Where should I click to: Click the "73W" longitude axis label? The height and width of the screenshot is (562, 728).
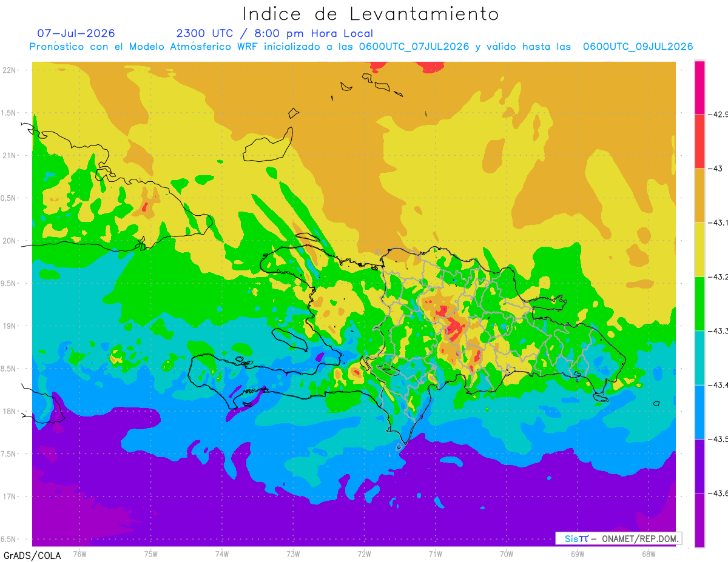[x=293, y=554]
